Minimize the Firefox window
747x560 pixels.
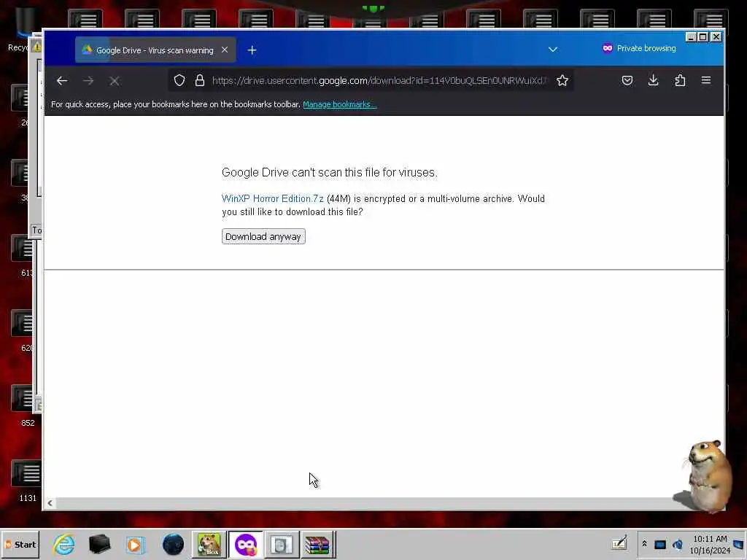click(x=691, y=36)
